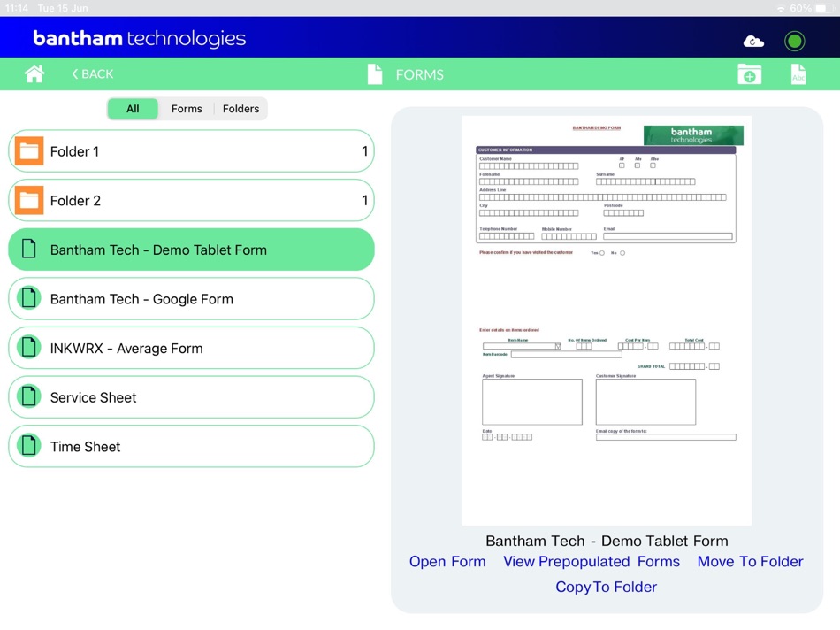840x630 pixels.
Task: Select Bantham Tech - Demo Tablet Form
Action: (x=191, y=250)
